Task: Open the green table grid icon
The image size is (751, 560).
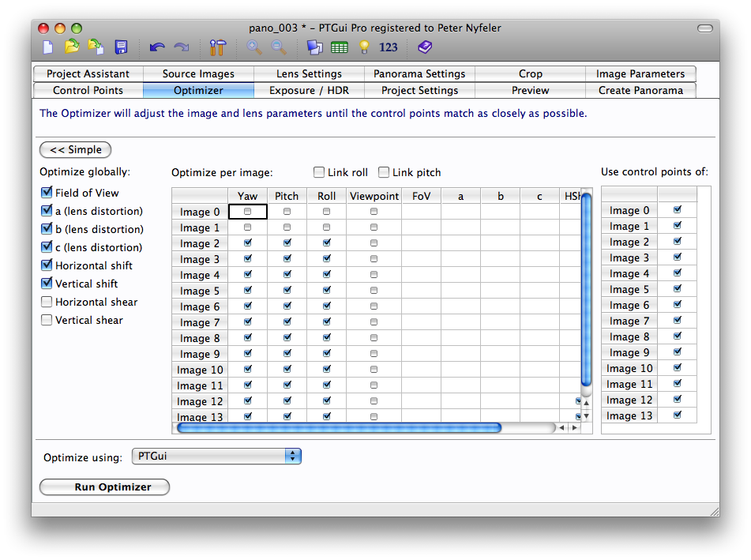Action: point(340,47)
